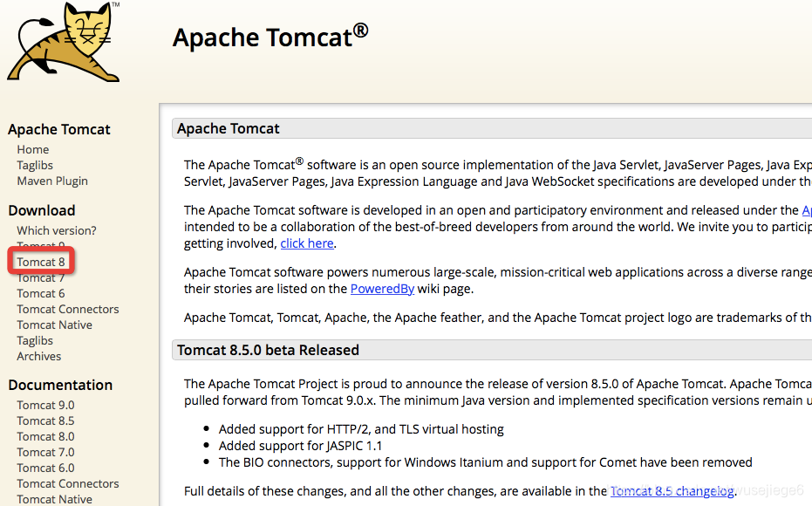Click the 'Download' sidebar heading
Image resolution: width=812 pixels, height=506 pixels.
42,210
